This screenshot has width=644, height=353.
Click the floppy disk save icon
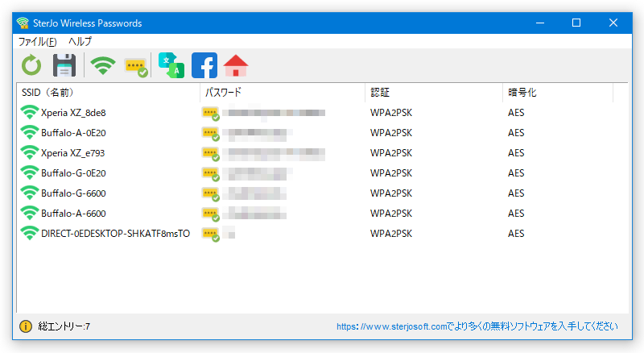click(x=64, y=65)
